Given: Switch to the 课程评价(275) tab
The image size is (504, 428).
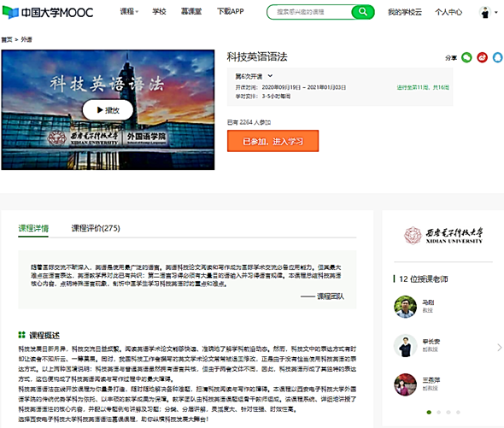Looking at the screenshot, I should click(96, 228).
